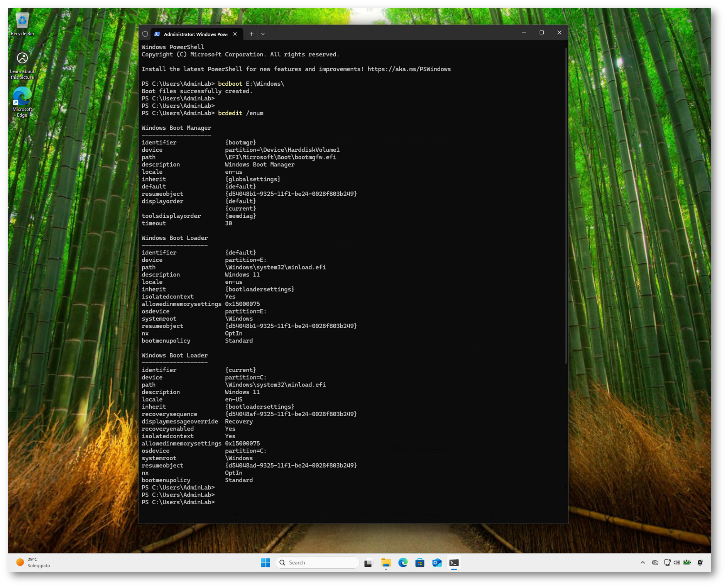
Task: Open the notifications bell in the tray
Action: [700, 563]
